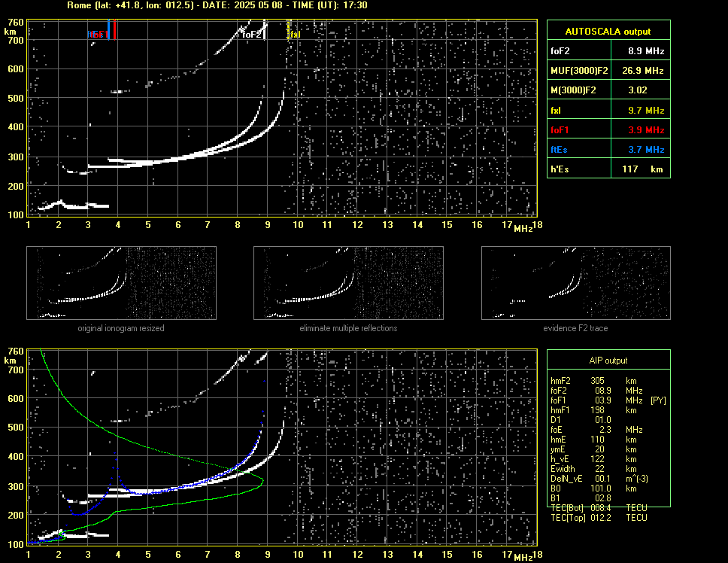
Task: Click the blue ftEs 3.7 MHz value
Action: (646, 150)
